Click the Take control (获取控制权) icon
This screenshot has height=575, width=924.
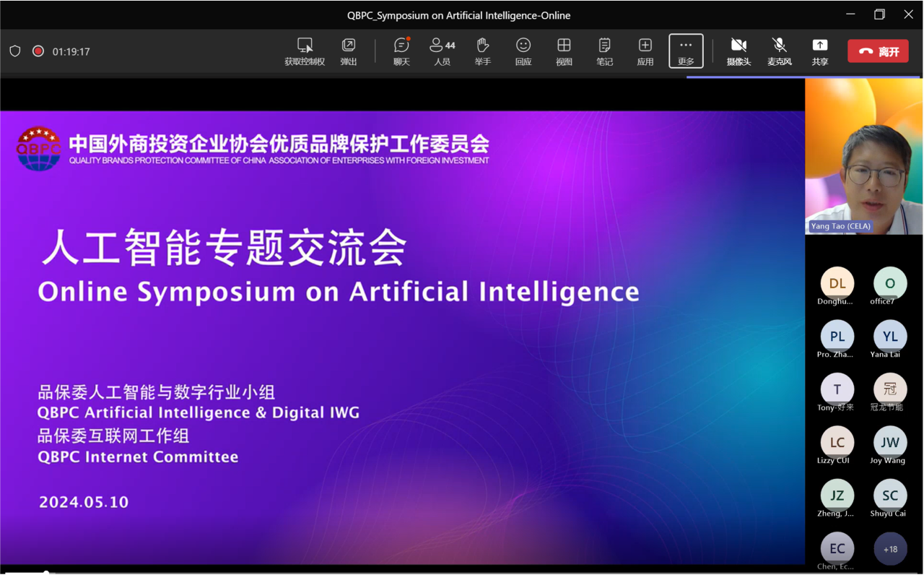(x=305, y=46)
